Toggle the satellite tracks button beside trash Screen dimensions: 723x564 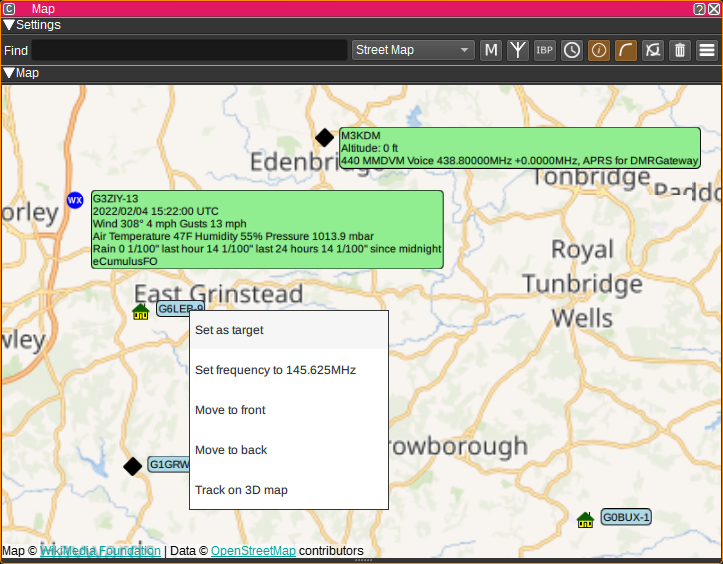point(653,50)
